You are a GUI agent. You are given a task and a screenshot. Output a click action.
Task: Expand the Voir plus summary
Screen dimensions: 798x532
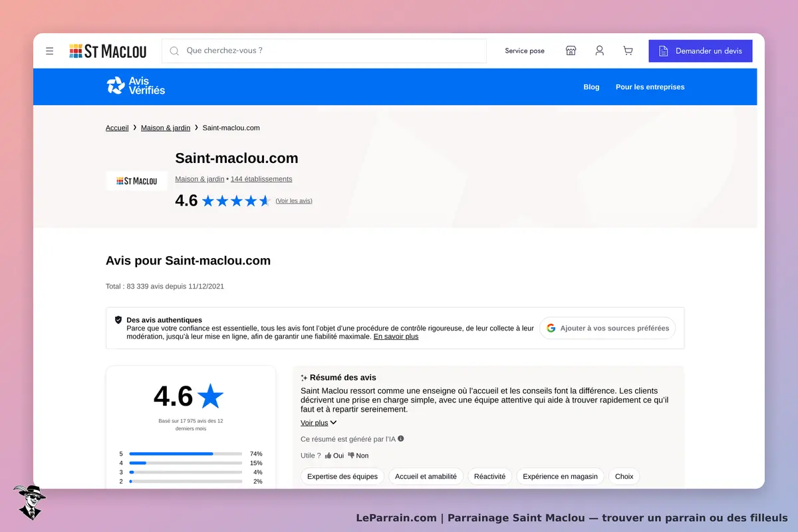click(x=319, y=423)
